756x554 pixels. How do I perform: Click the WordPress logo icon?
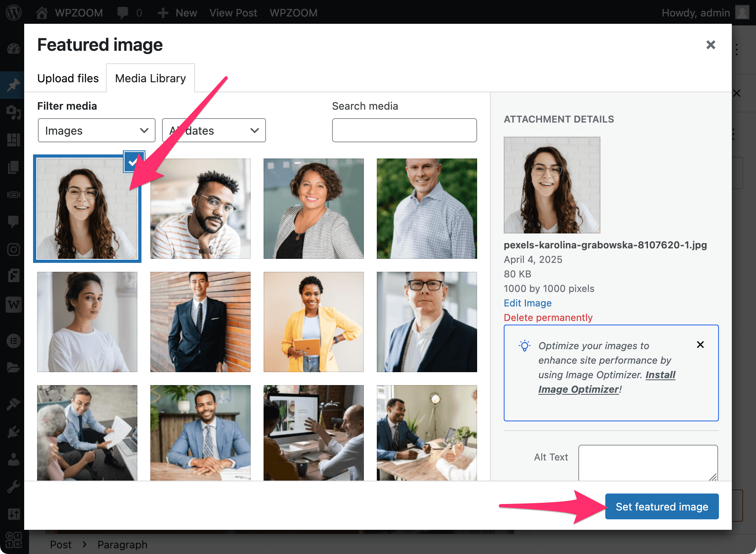click(x=14, y=13)
